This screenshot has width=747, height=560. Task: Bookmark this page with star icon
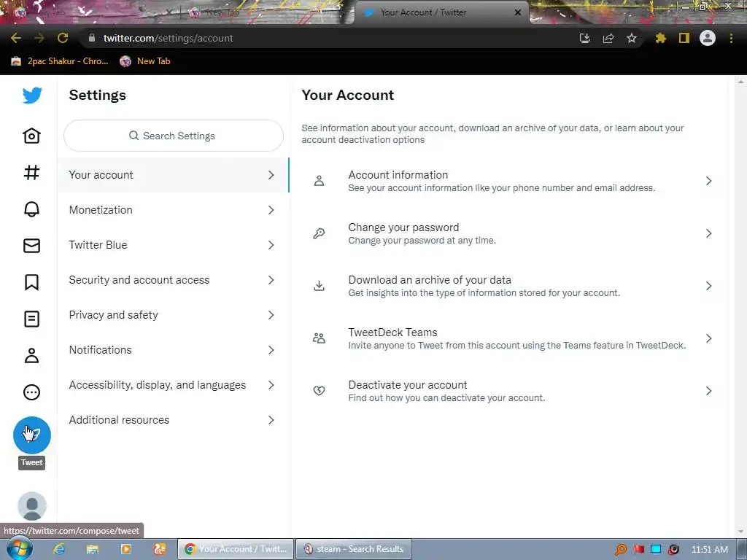point(632,38)
